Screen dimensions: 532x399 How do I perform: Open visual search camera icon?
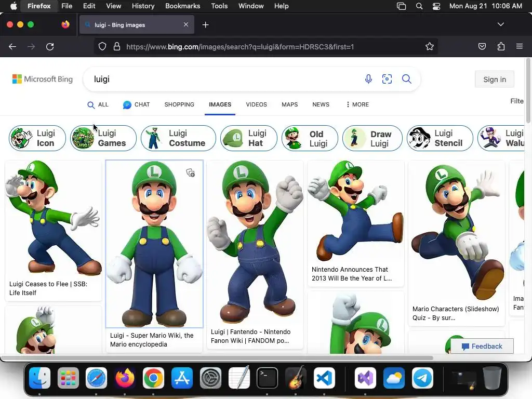387,79
